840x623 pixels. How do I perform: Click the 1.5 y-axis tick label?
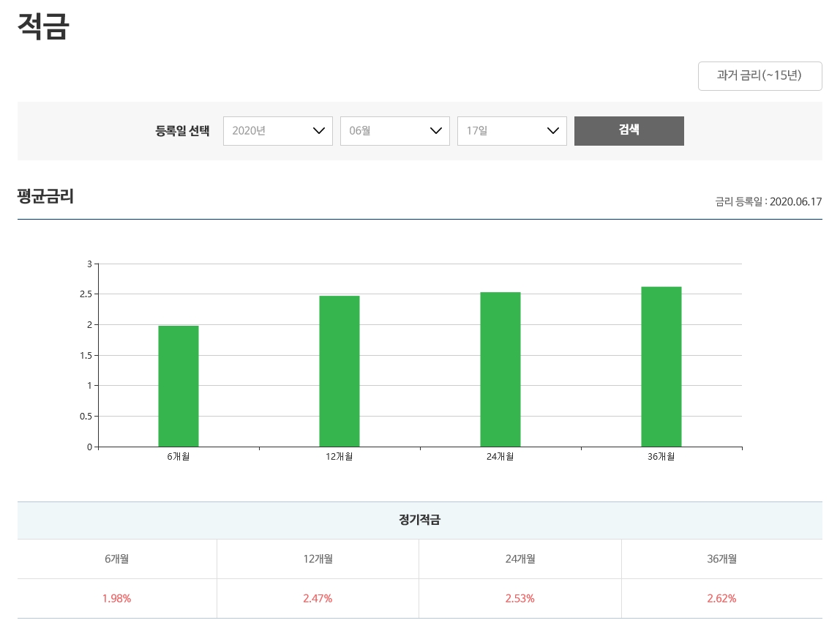86,356
